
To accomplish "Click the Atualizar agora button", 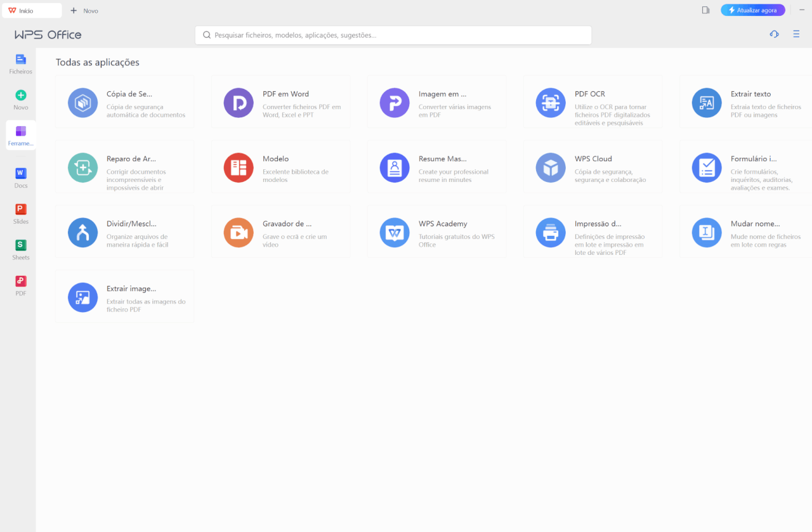I will pos(752,10).
